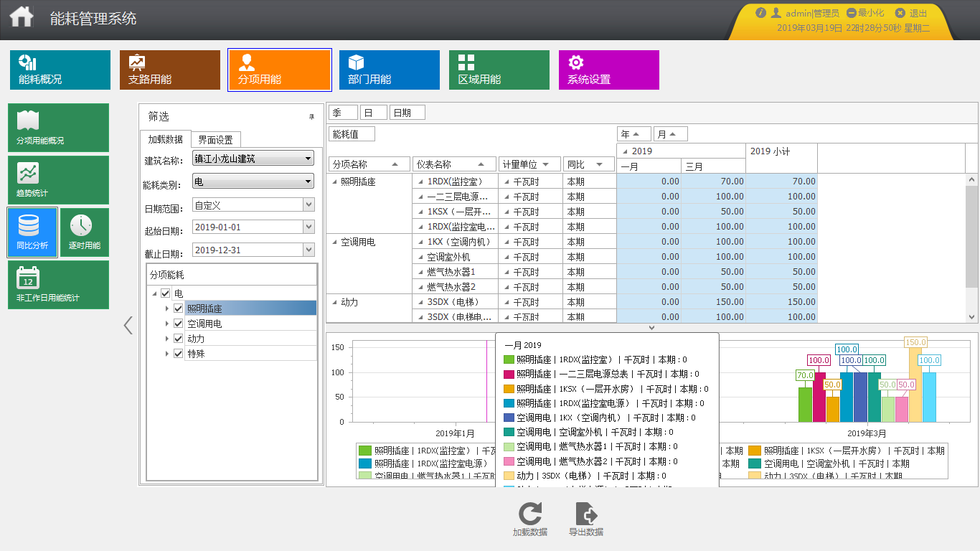980x551 pixels.
Task: Switch to the 界面设置 tab
Action: (216, 140)
